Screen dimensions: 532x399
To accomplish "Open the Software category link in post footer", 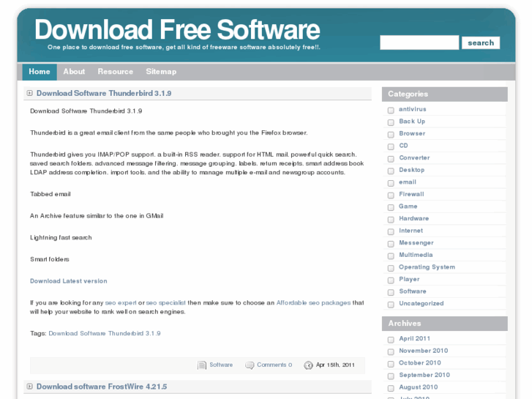I will (x=221, y=365).
